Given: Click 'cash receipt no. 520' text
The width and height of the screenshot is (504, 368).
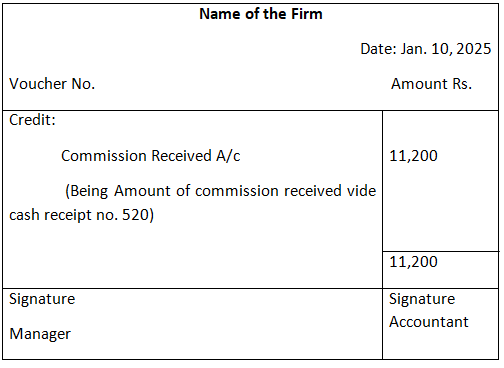Looking at the screenshot, I should tap(79, 215).
